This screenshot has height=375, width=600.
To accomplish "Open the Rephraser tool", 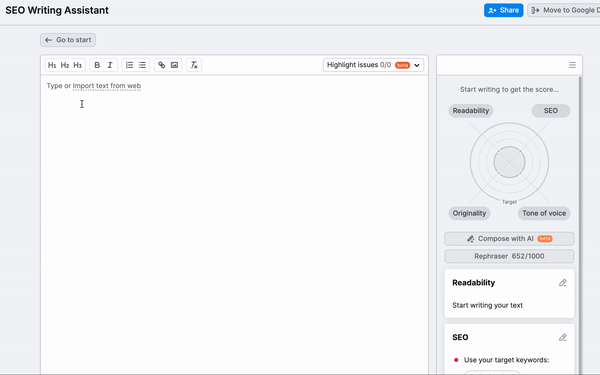I will coord(509,256).
